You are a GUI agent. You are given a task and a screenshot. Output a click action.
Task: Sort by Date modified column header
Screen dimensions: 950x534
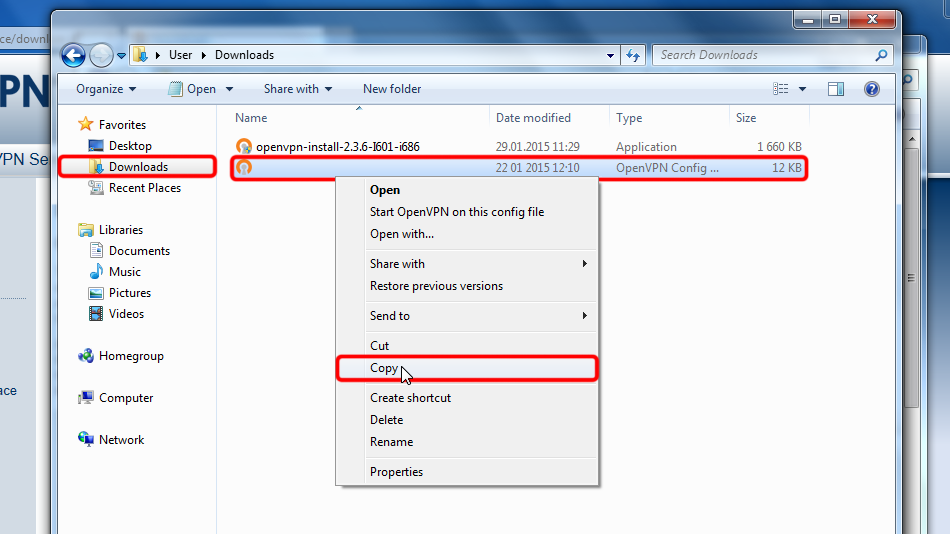(533, 118)
